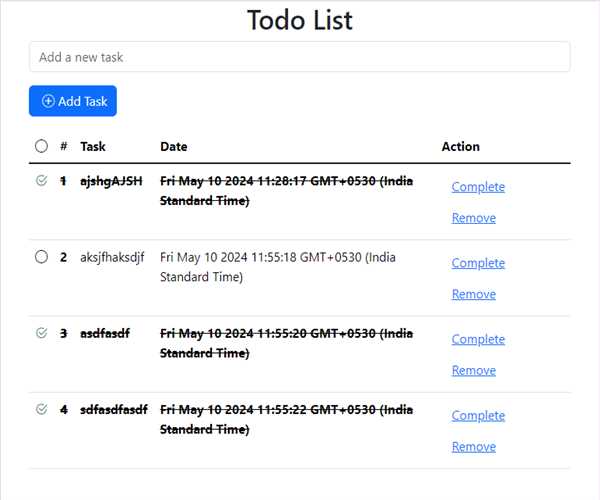Check the circle for task aksjfhaksdjf

pos(41,257)
